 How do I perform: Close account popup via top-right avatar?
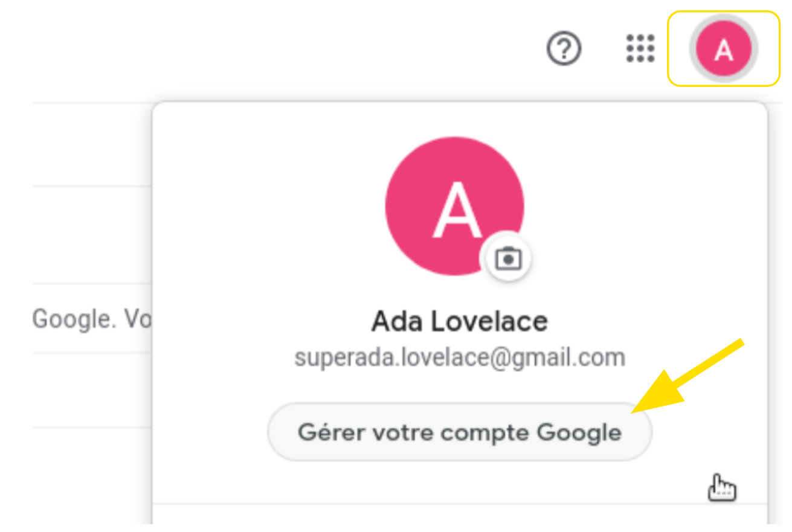tap(724, 49)
